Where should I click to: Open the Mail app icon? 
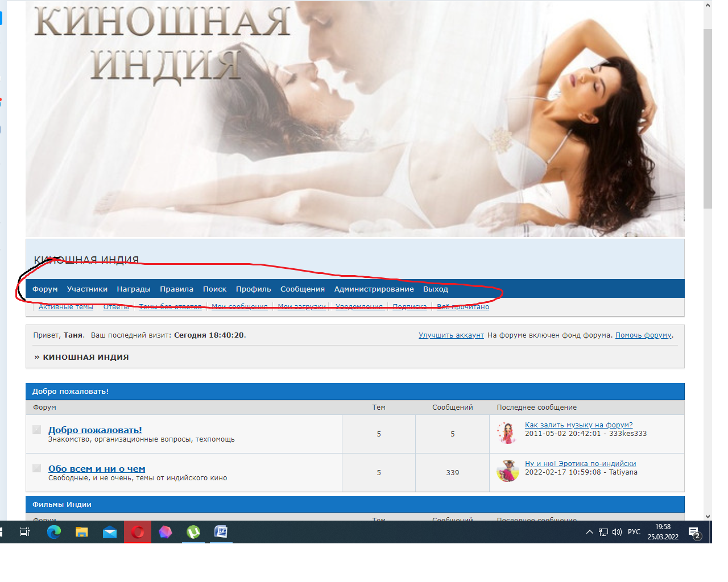(x=110, y=532)
